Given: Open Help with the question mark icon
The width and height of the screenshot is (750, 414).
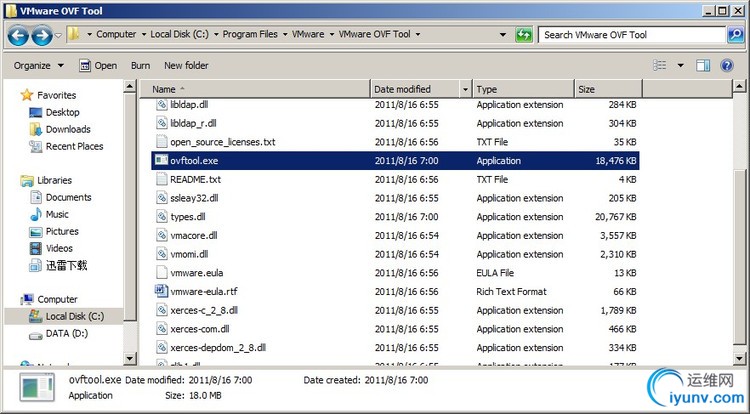Looking at the screenshot, I should (727, 65).
